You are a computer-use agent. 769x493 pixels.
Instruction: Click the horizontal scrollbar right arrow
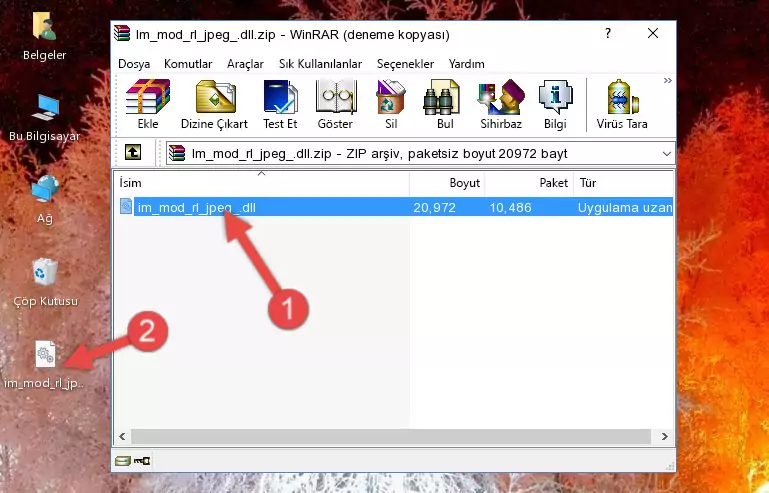pyautogui.click(x=665, y=436)
